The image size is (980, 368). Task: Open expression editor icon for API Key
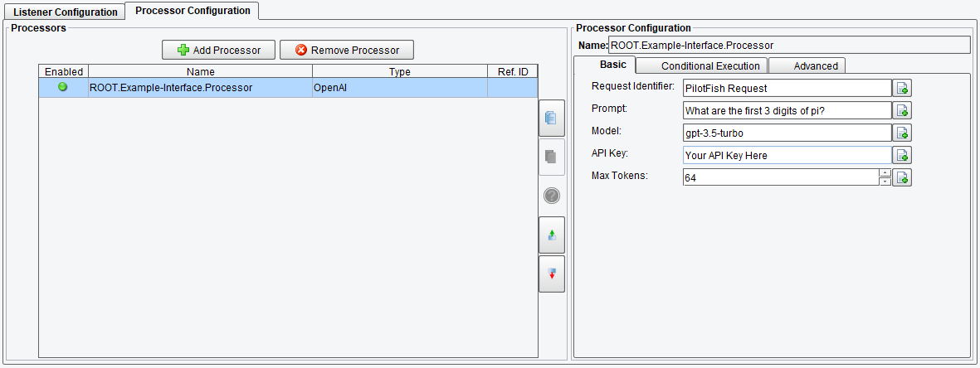tap(902, 155)
